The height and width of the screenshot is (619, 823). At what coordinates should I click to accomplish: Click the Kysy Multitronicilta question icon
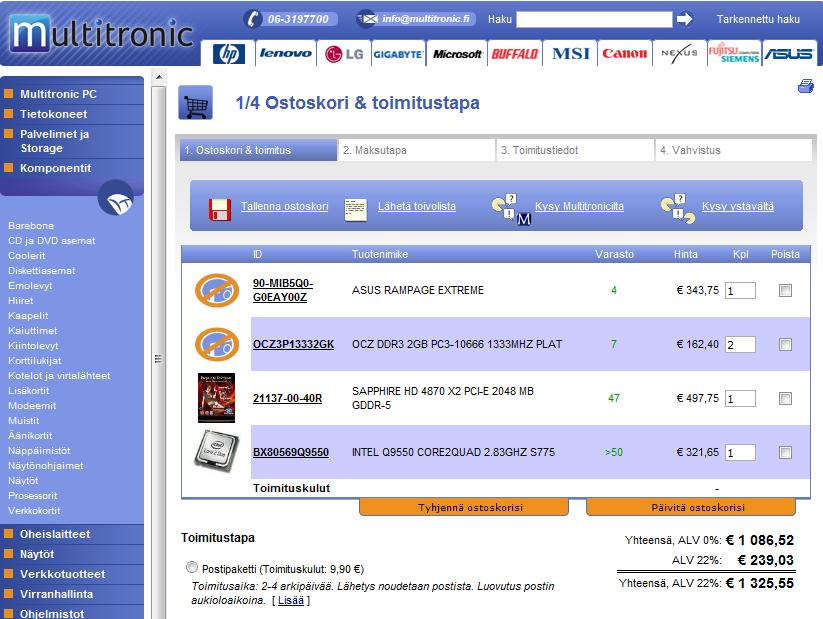tap(511, 208)
